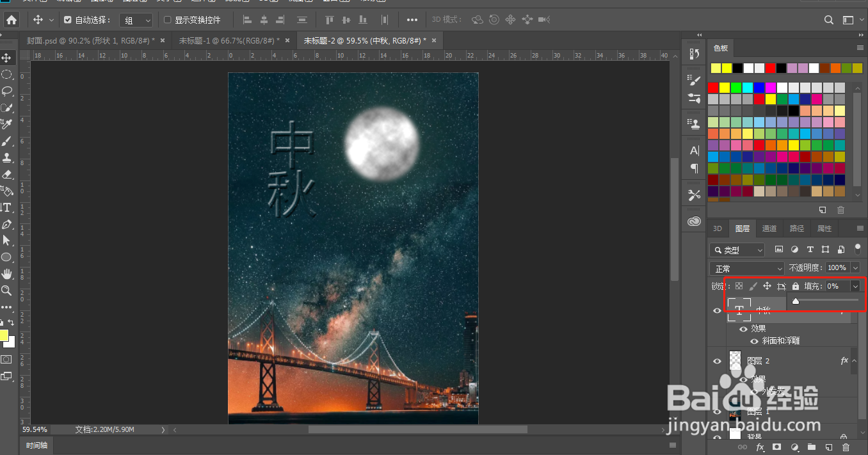
Task: Delete the selected layer with trash icon
Action: [x=846, y=447]
